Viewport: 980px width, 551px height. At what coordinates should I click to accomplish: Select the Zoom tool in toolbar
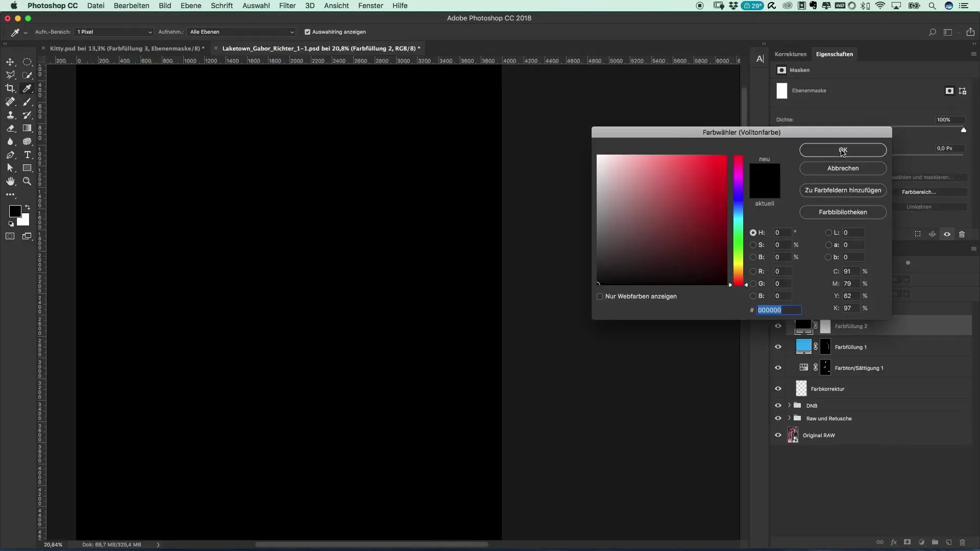[27, 181]
